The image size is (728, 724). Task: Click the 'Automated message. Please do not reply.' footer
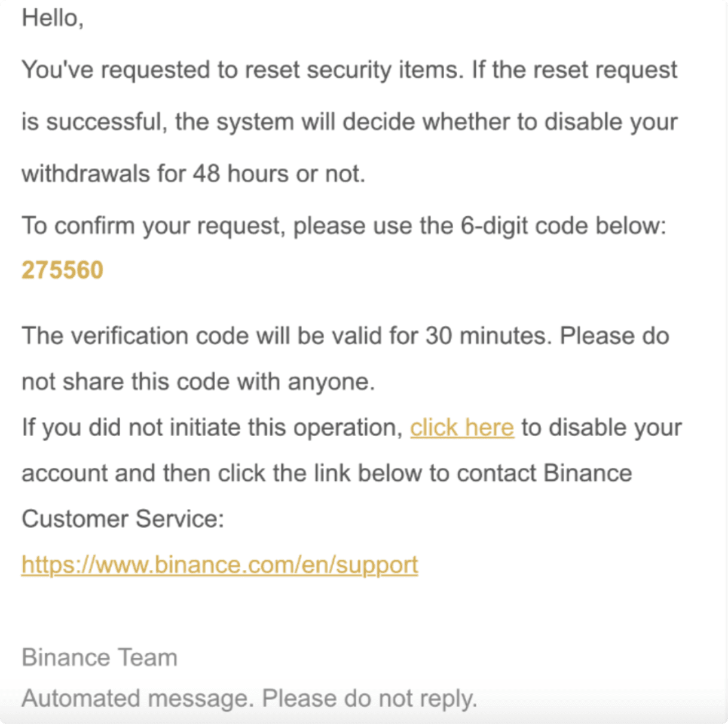(x=249, y=698)
